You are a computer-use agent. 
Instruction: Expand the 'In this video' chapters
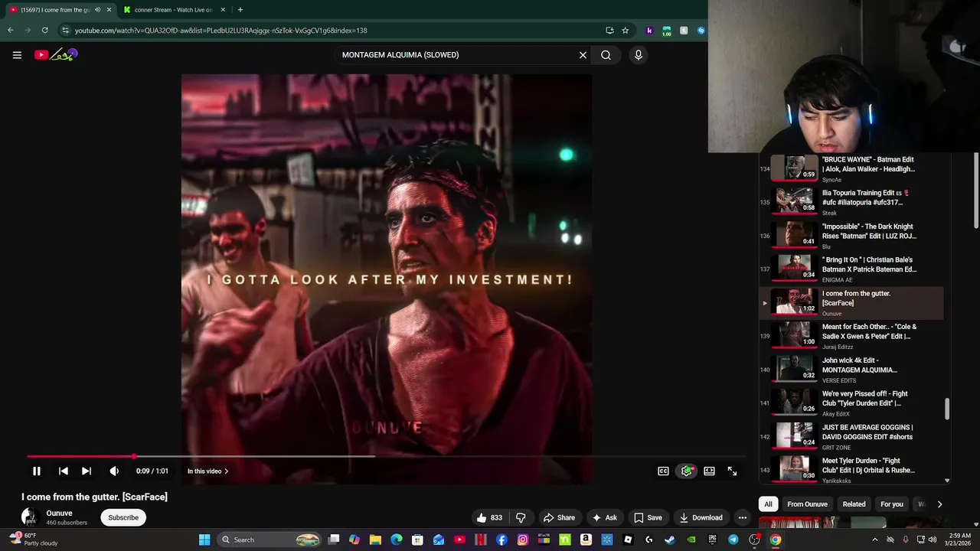point(207,471)
